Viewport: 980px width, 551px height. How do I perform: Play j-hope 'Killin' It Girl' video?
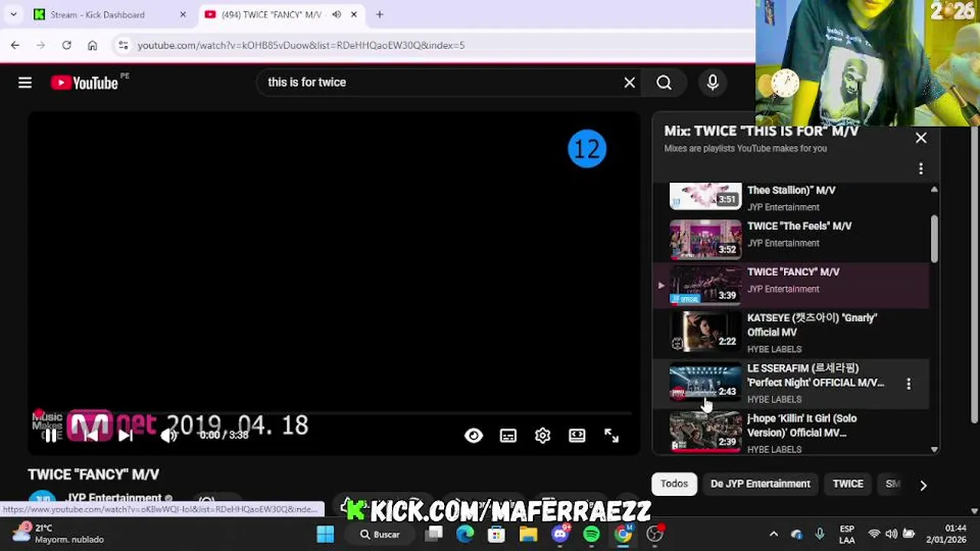tap(792, 433)
